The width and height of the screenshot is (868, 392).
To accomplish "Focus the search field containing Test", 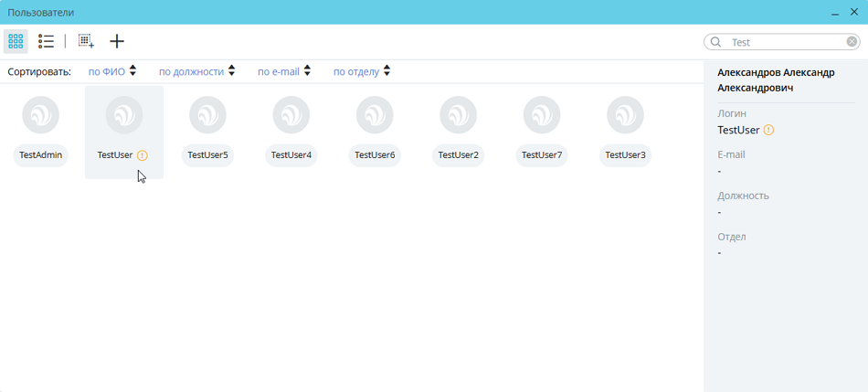I will (x=786, y=42).
